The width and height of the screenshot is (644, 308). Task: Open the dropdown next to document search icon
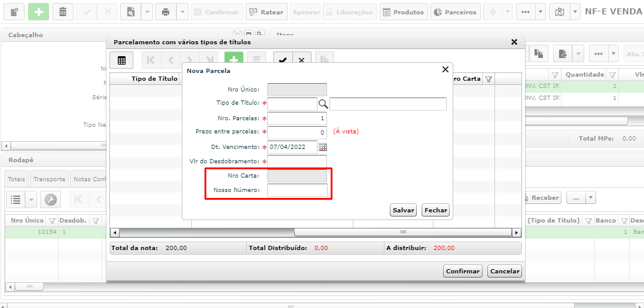(147, 12)
